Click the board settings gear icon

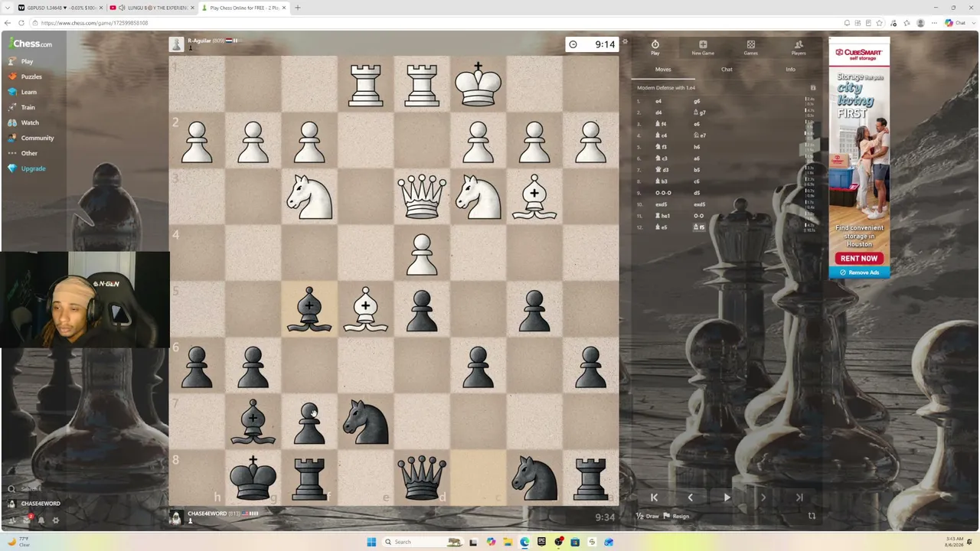tap(625, 41)
